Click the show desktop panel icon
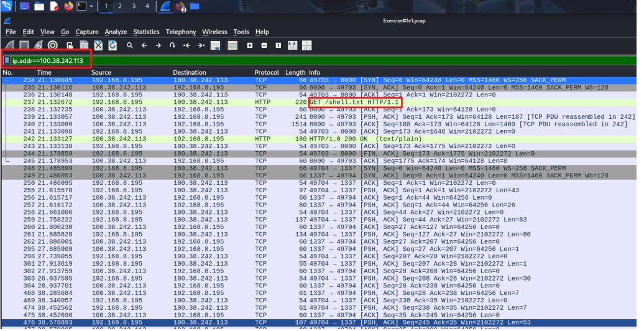Viewport: 644px width, 331px height. [24, 6]
